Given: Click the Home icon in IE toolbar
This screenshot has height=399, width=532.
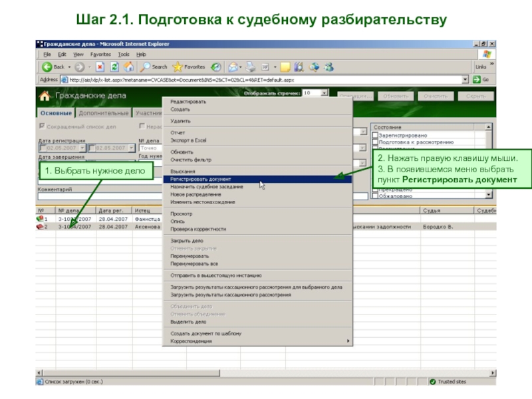Looking at the screenshot, I should (x=128, y=67).
